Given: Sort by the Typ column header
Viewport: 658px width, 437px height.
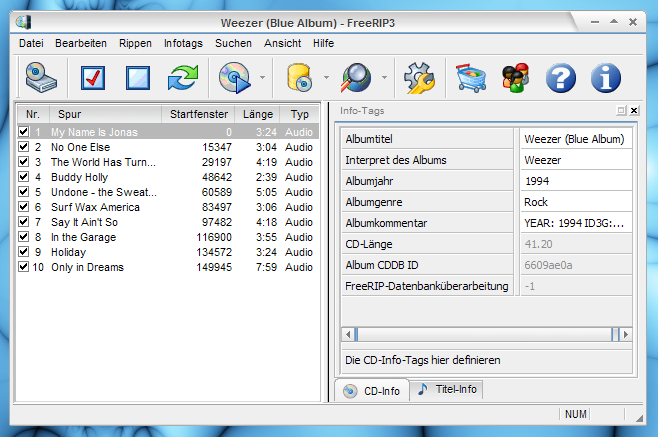Looking at the screenshot, I should pyautogui.click(x=300, y=114).
